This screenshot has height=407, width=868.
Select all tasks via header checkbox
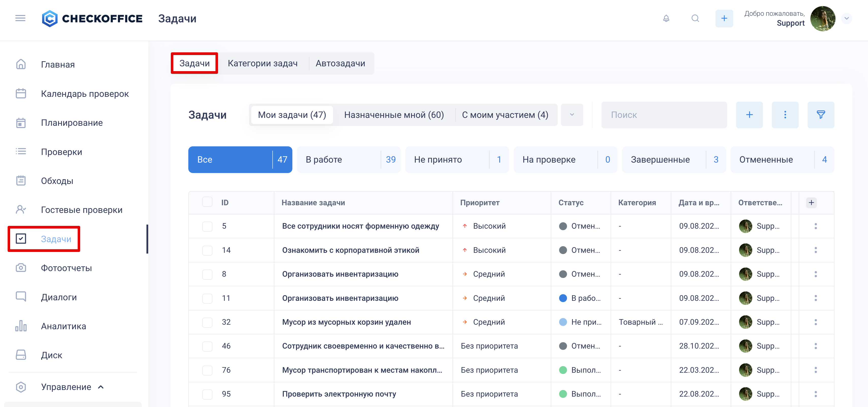point(207,202)
